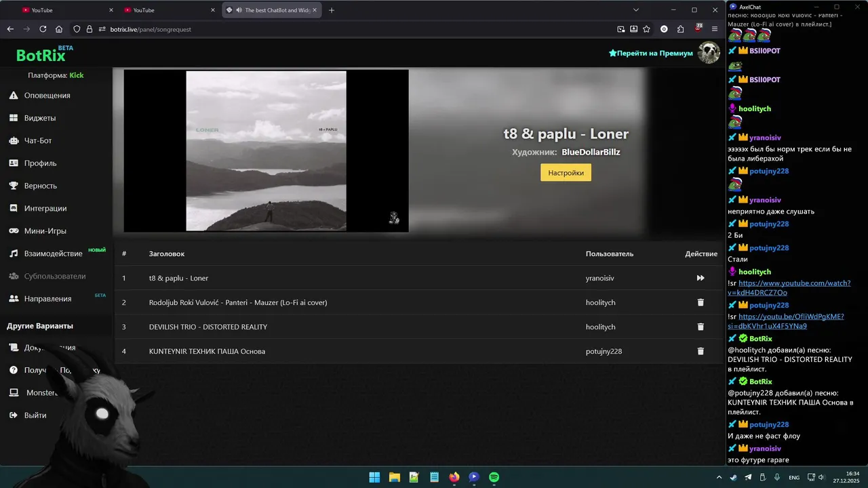
Task: Open the volume tray icon
Action: [821, 477]
